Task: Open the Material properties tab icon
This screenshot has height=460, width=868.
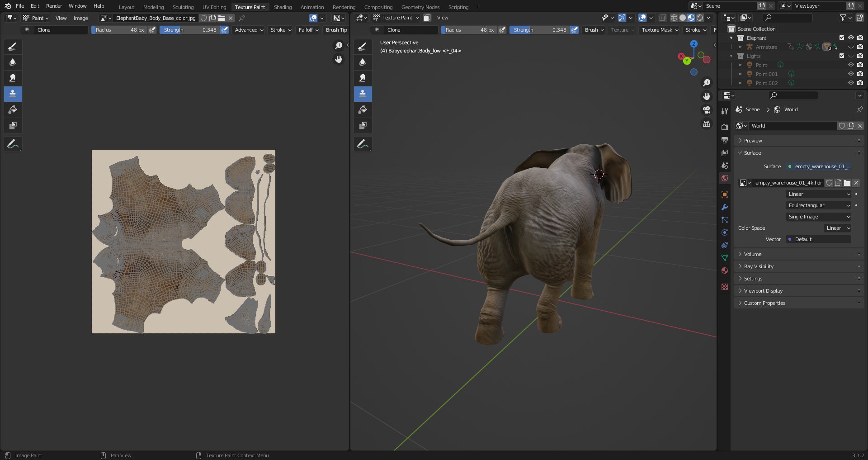Action: click(x=725, y=270)
